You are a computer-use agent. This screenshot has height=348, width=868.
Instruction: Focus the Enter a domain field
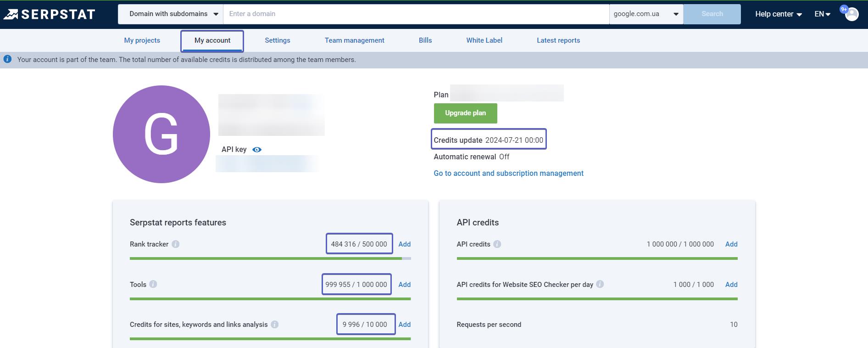pyautogui.click(x=416, y=14)
